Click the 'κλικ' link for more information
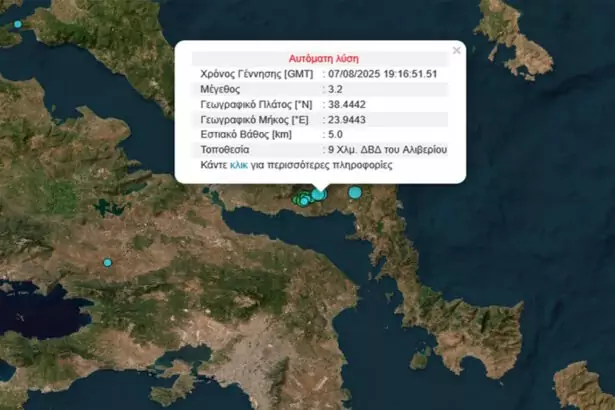This screenshot has width=615, height=410. coord(238,165)
